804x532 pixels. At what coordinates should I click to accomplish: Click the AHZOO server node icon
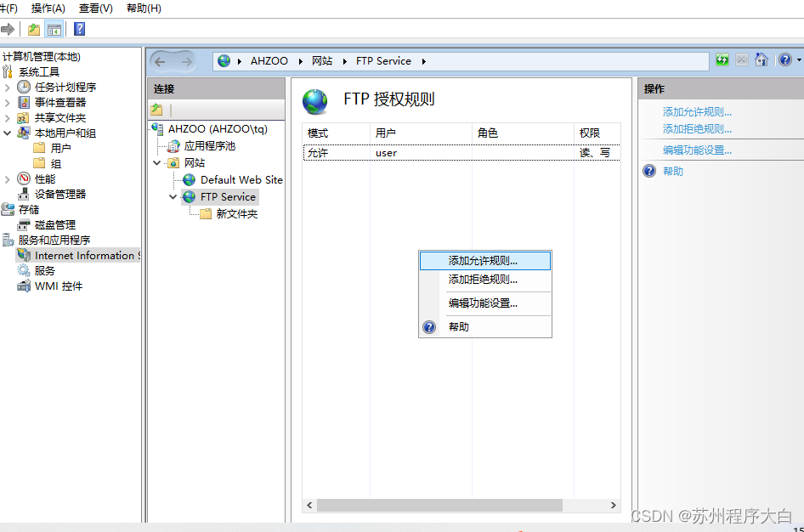158,128
